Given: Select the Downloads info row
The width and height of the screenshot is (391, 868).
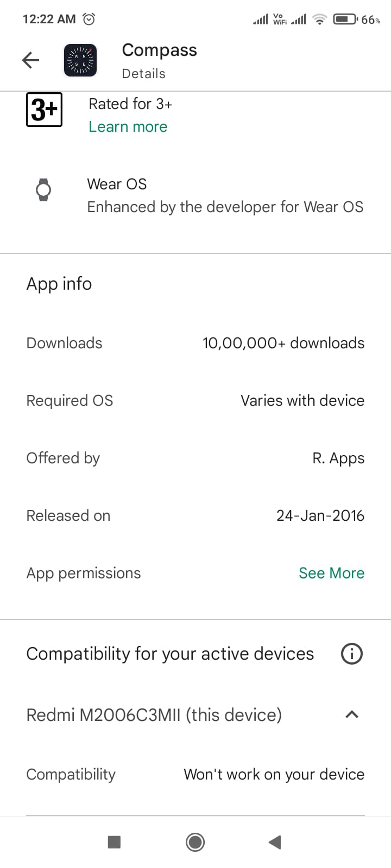Looking at the screenshot, I should (x=195, y=343).
